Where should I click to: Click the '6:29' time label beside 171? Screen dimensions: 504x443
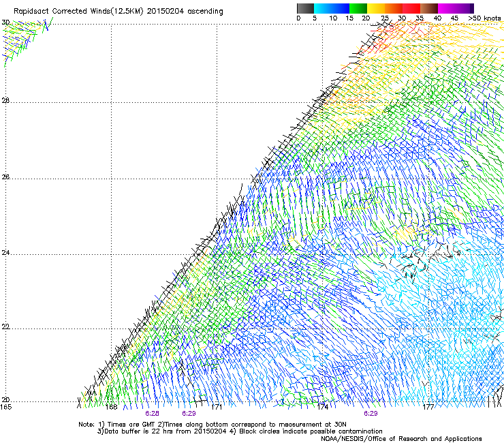point(189,414)
